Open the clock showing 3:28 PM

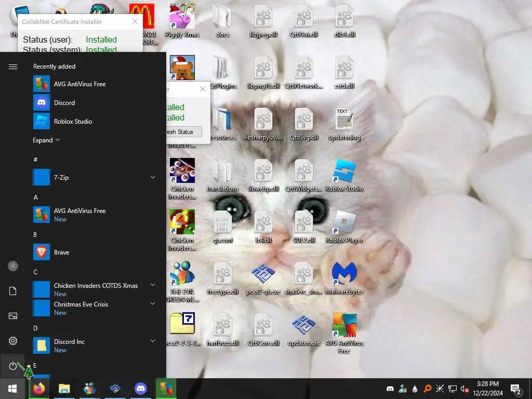(x=487, y=389)
